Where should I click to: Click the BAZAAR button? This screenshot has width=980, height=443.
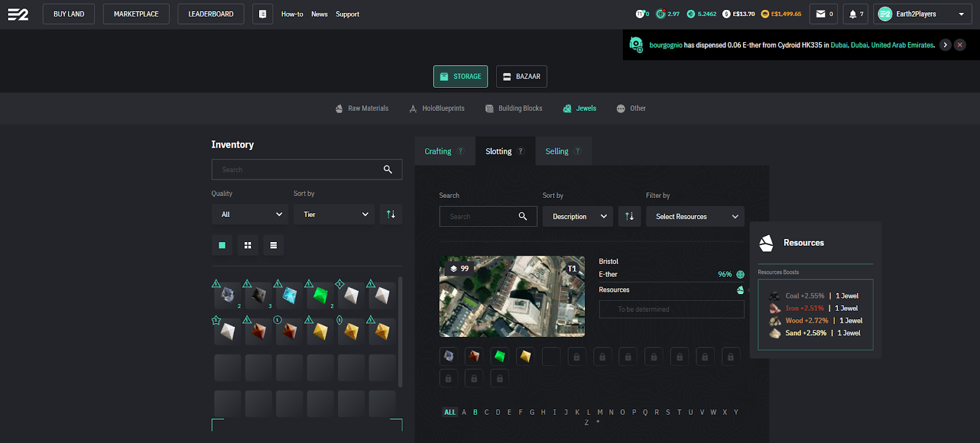(x=521, y=77)
